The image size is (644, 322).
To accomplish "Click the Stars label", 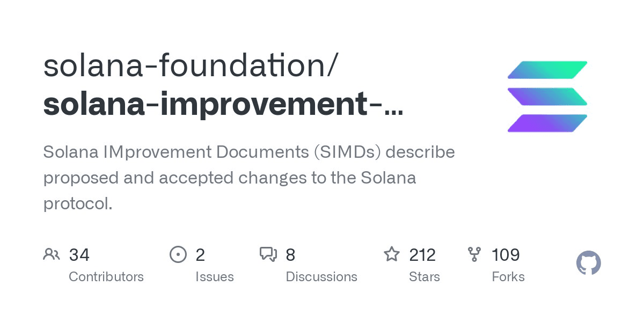I will click(425, 277).
